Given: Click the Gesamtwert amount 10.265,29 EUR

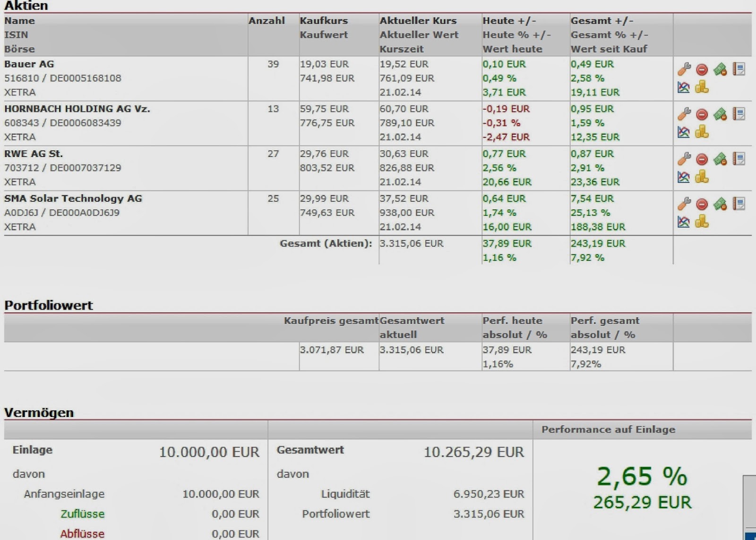Looking at the screenshot, I should coord(473,452).
